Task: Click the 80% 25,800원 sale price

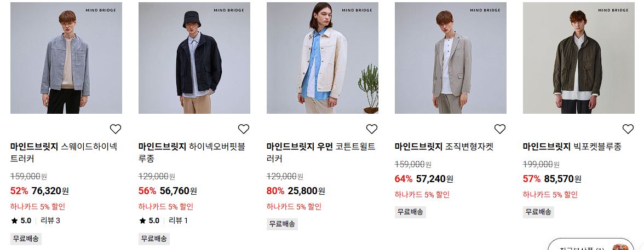Action: coord(296,191)
